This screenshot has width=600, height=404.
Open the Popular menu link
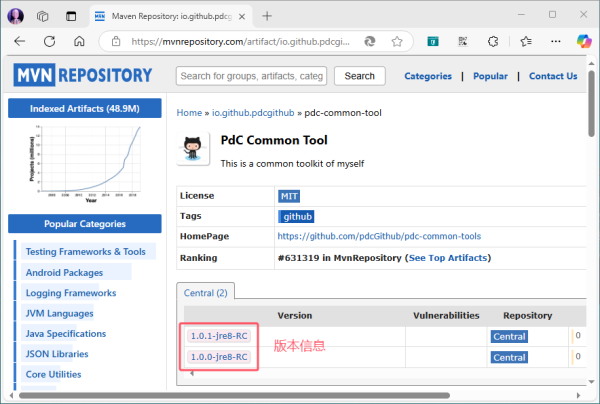click(490, 76)
